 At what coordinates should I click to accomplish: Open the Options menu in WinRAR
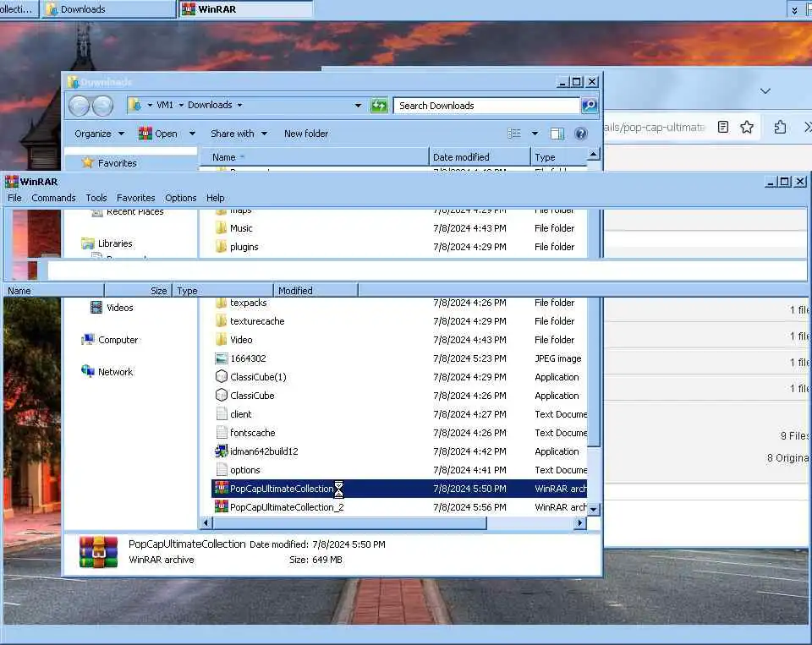(x=181, y=198)
